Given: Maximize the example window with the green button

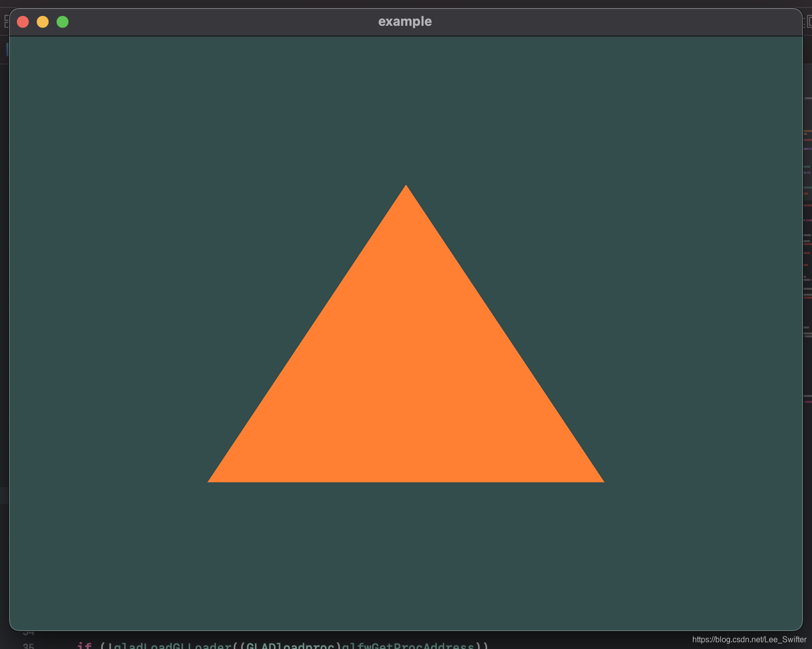Looking at the screenshot, I should click(x=63, y=22).
